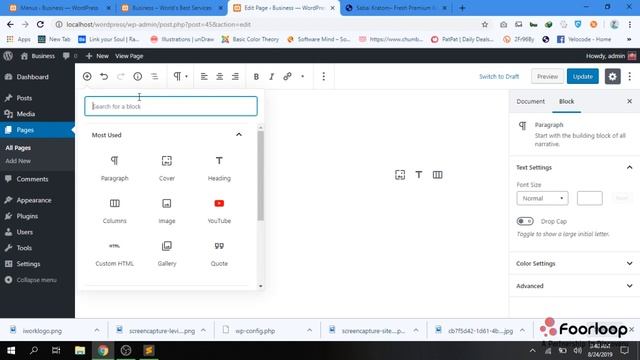Close the settings sidebar
Viewport: 640px width, 360px height.
coord(629,101)
